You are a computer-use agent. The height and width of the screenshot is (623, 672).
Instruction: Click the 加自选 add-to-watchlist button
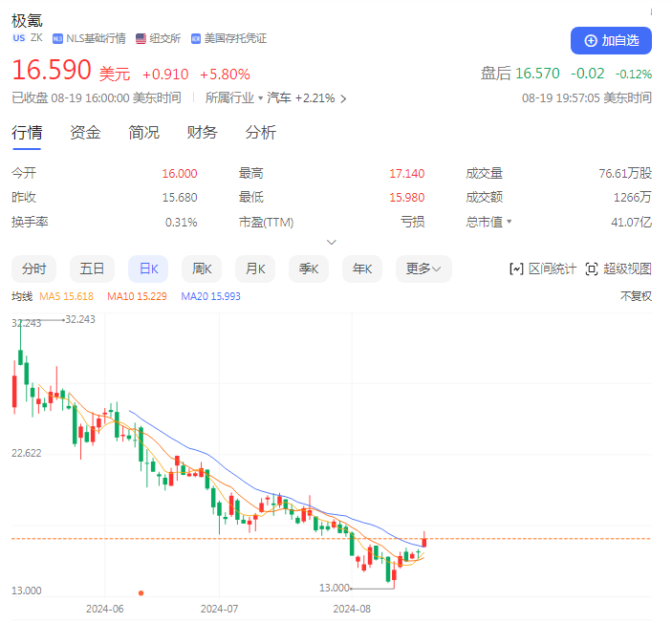pyautogui.click(x=611, y=41)
